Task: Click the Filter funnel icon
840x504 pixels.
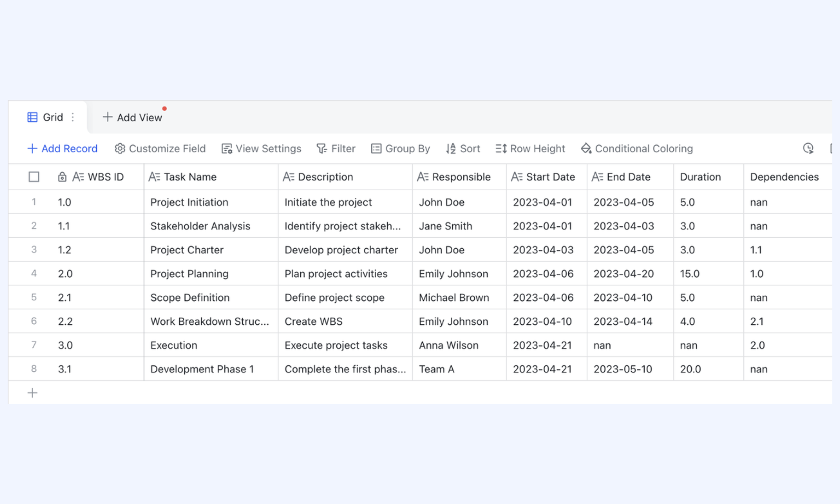Action: (x=322, y=149)
